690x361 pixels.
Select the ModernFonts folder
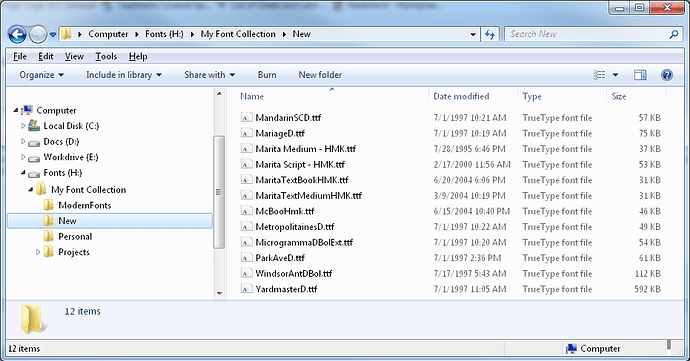84,205
